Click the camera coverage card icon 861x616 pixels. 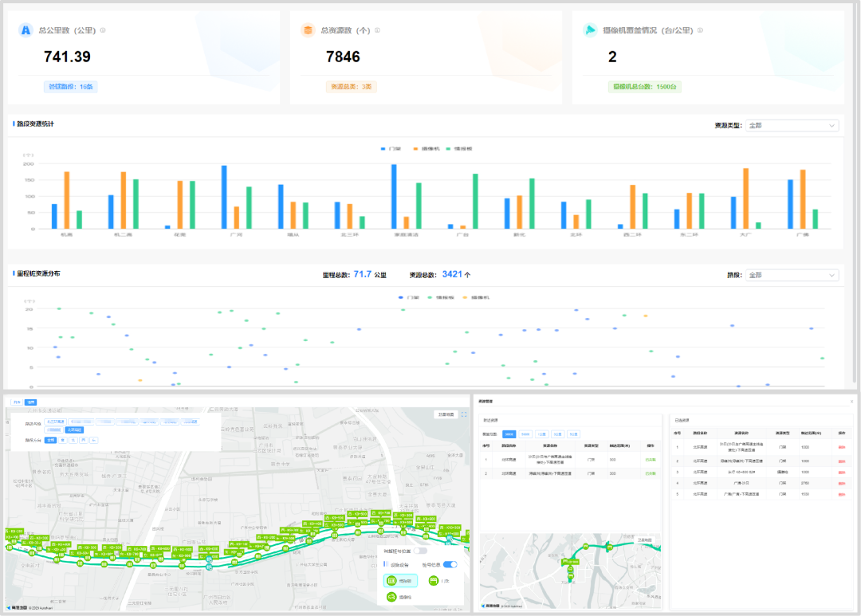point(590,30)
